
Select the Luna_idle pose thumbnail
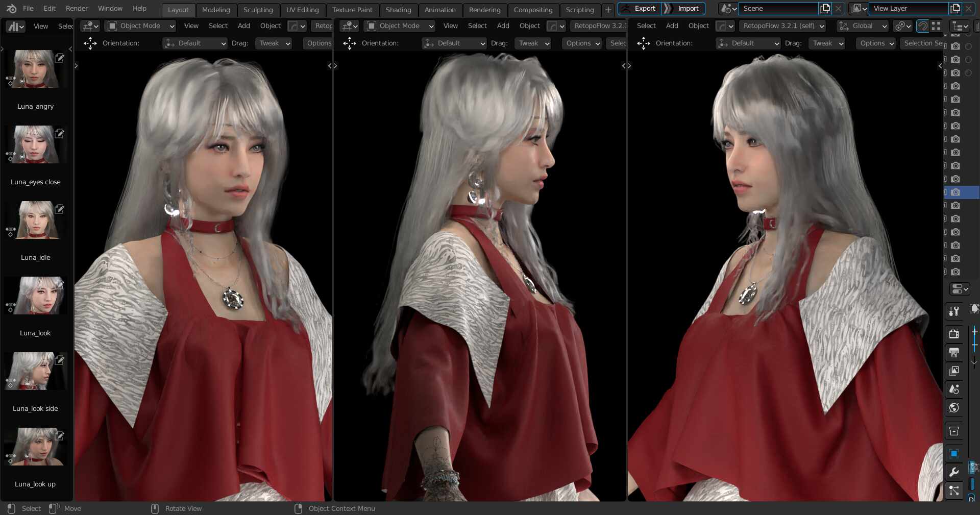(36, 220)
